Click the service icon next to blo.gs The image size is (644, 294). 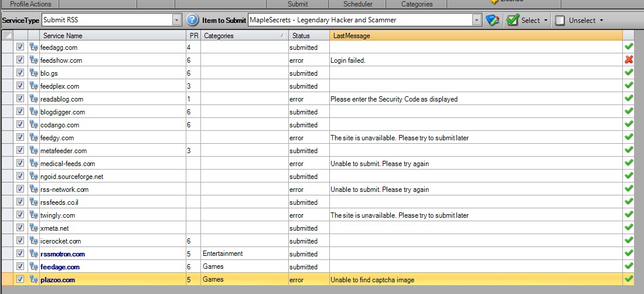click(33, 73)
